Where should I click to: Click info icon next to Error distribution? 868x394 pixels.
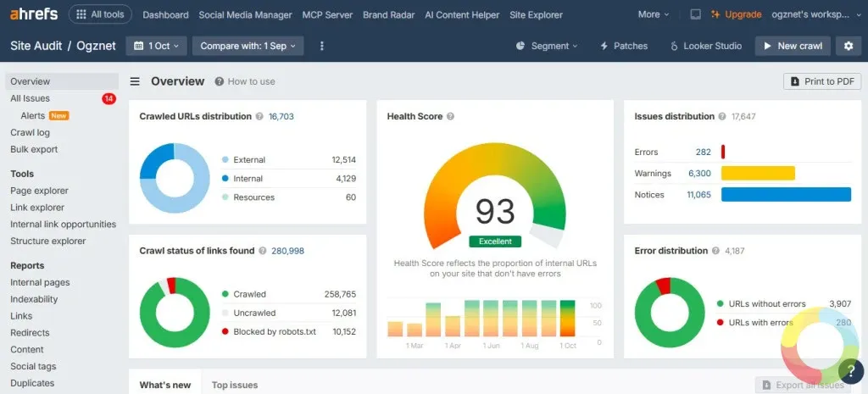pyautogui.click(x=715, y=251)
